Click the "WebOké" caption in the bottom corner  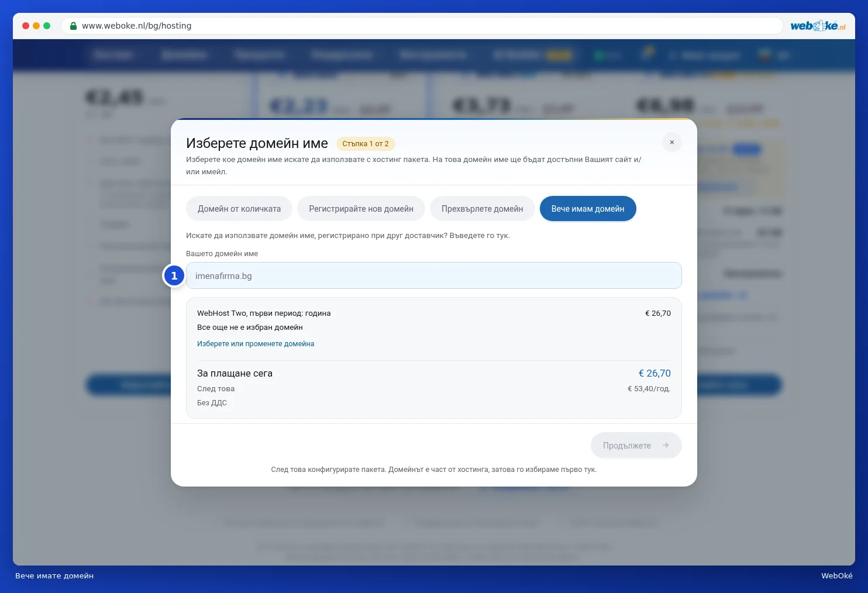tap(837, 576)
